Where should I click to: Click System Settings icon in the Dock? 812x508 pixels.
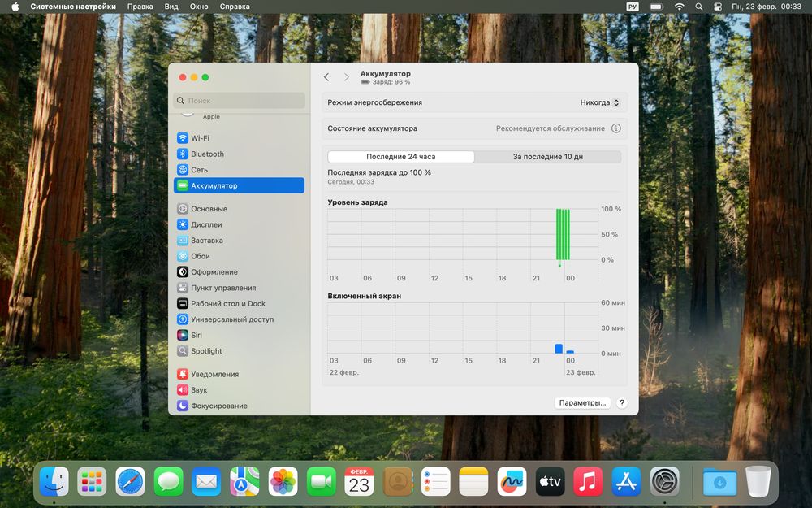[x=664, y=481]
